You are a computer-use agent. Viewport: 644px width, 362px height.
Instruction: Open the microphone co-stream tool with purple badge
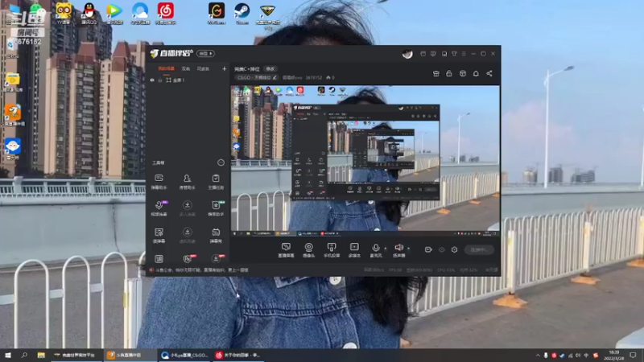tap(159, 208)
